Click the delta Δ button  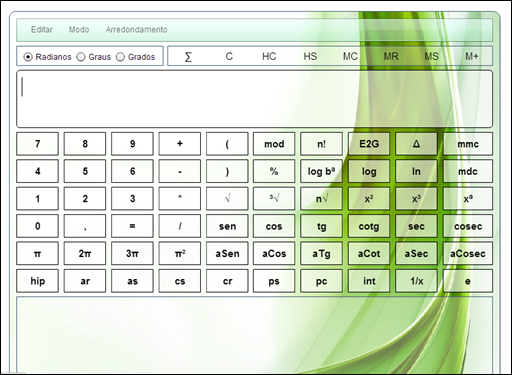pos(416,144)
